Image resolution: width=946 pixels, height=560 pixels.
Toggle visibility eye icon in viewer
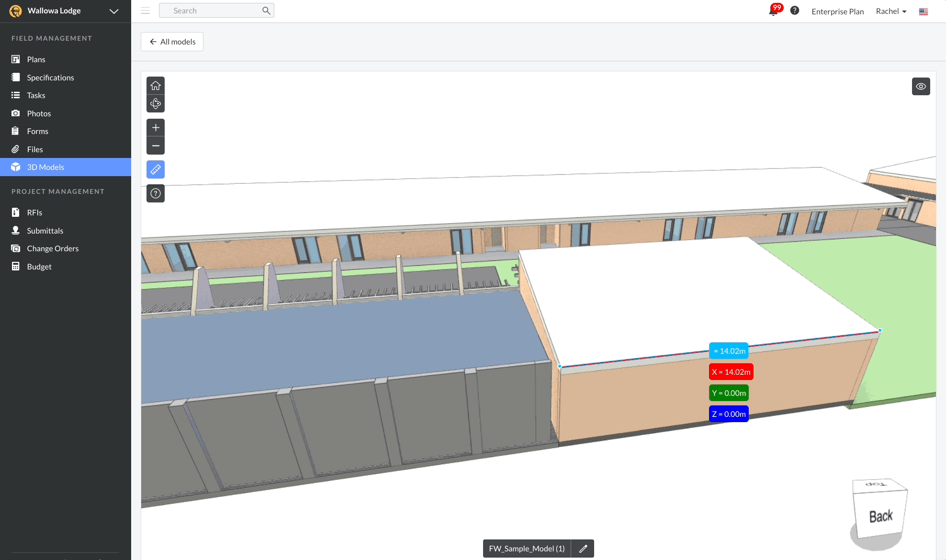pyautogui.click(x=921, y=87)
